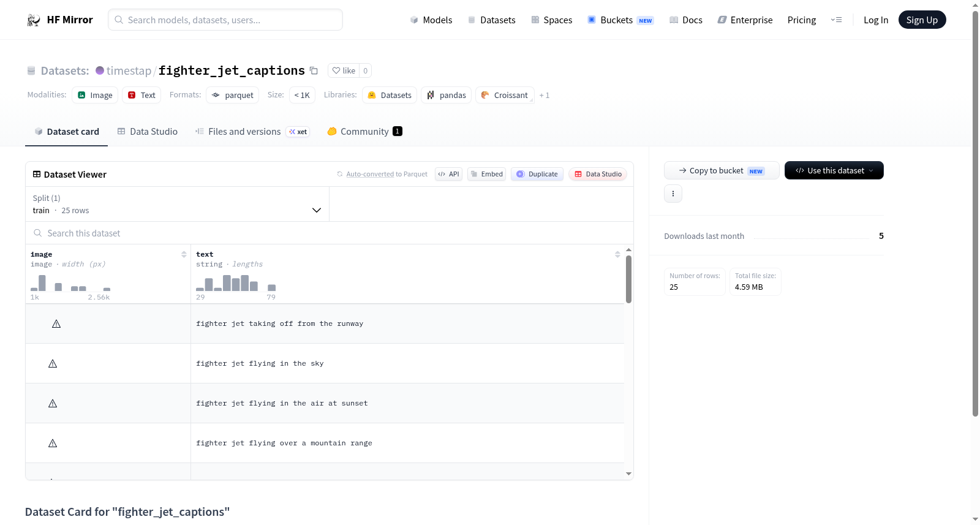Viewport: 980px width, 525px height.
Task: Focus the Search models, datasets, users field
Action: (225, 20)
